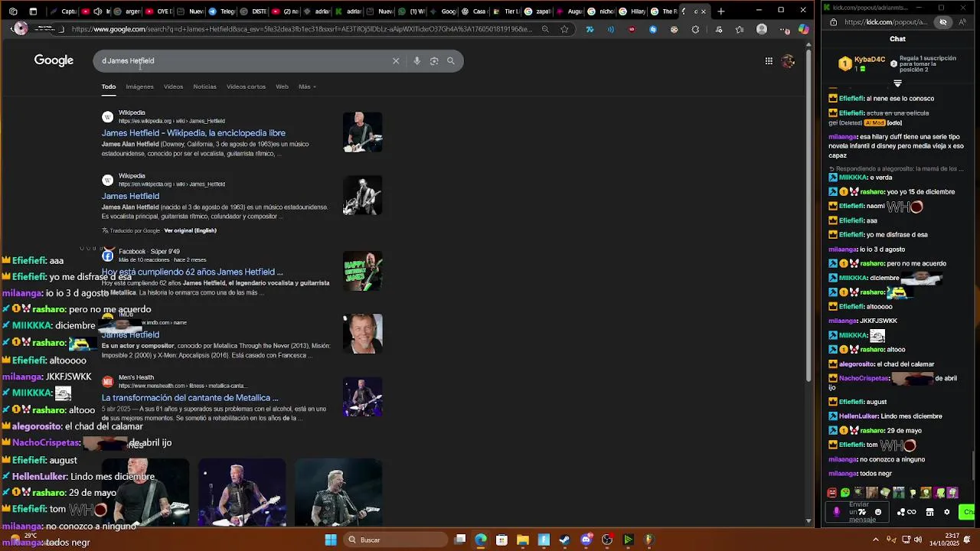Image resolution: width=980 pixels, height=551 pixels.
Task: Open FL Studio fruit icon on taskbar
Action: pyautogui.click(x=648, y=540)
